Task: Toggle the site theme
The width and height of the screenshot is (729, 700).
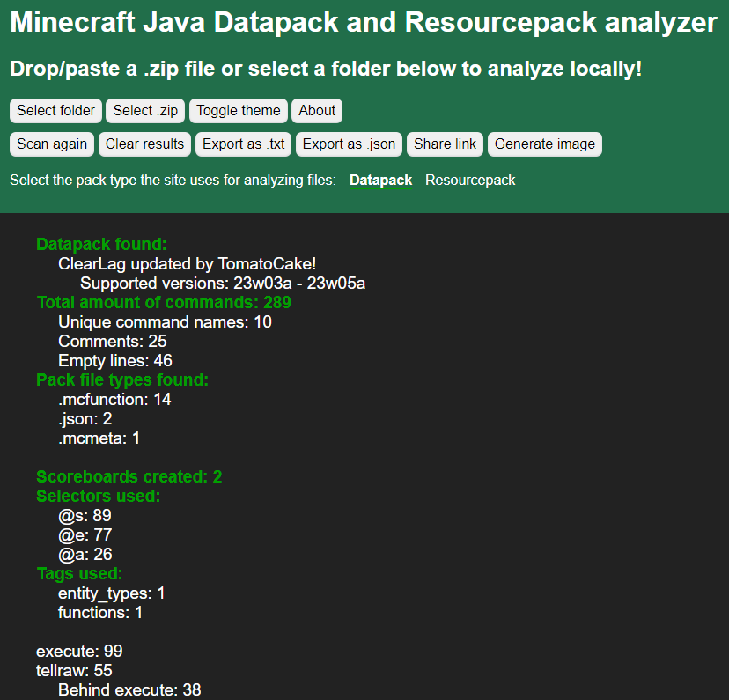Action: point(238,110)
